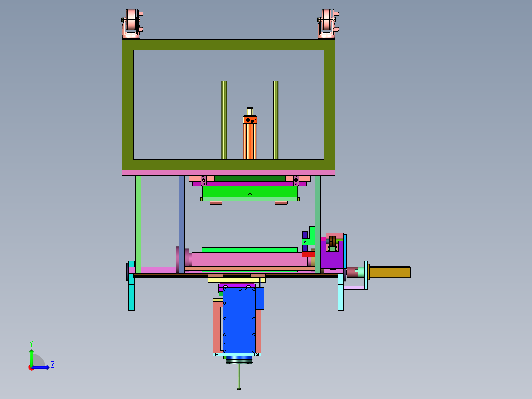Select the dark horizontal rail across the base
Image resolution: width=532 pixels, height=399 pixels.
(236, 276)
